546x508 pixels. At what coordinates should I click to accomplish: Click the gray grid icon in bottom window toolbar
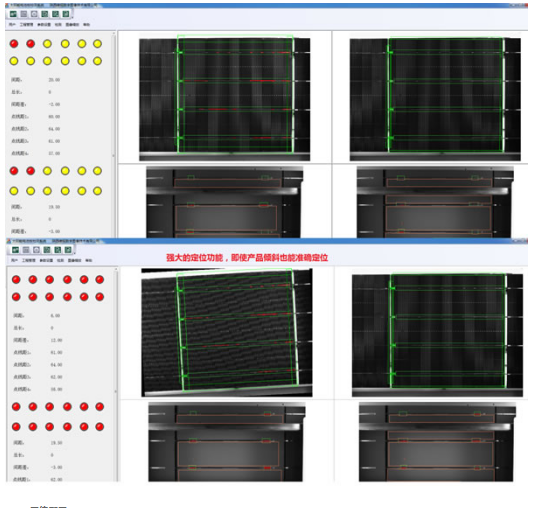pyautogui.click(x=26, y=250)
